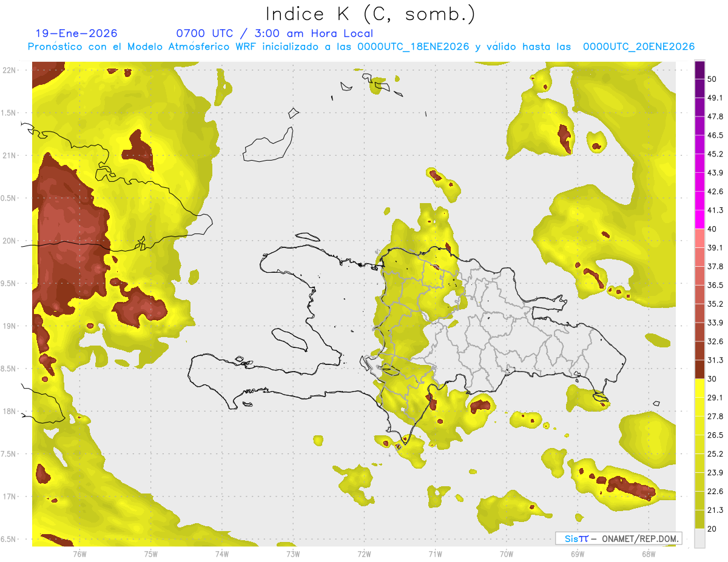The image size is (728, 562).
Task: Click the '41.3' color scale value
Action: point(715,210)
